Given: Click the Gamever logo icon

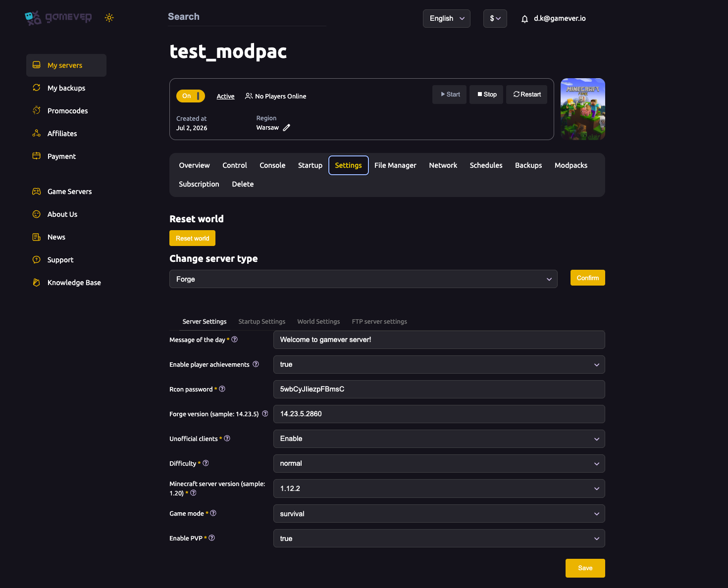Looking at the screenshot, I should pos(33,18).
